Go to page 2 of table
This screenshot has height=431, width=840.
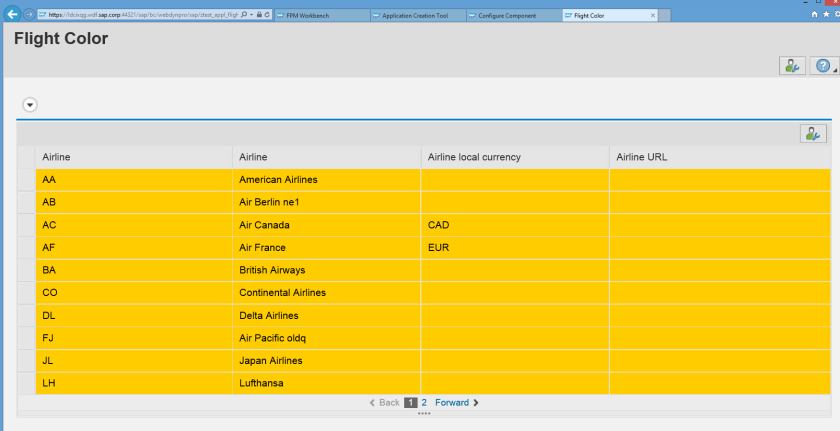tap(424, 403)
